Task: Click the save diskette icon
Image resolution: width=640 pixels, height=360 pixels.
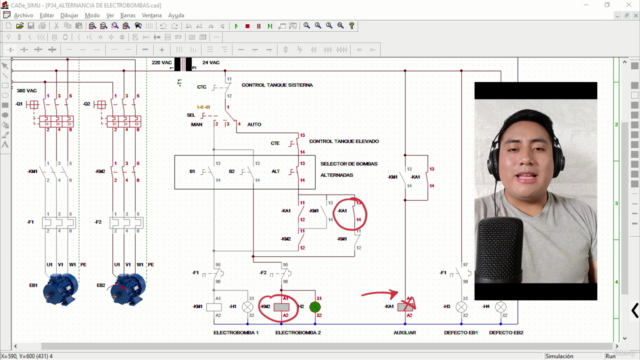Action: pos(31,26)
